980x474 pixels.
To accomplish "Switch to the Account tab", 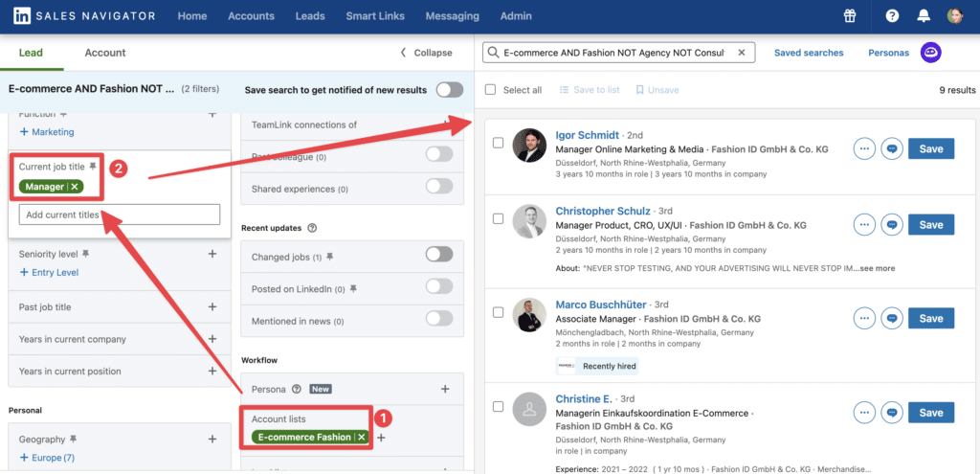I will point(105,53).
